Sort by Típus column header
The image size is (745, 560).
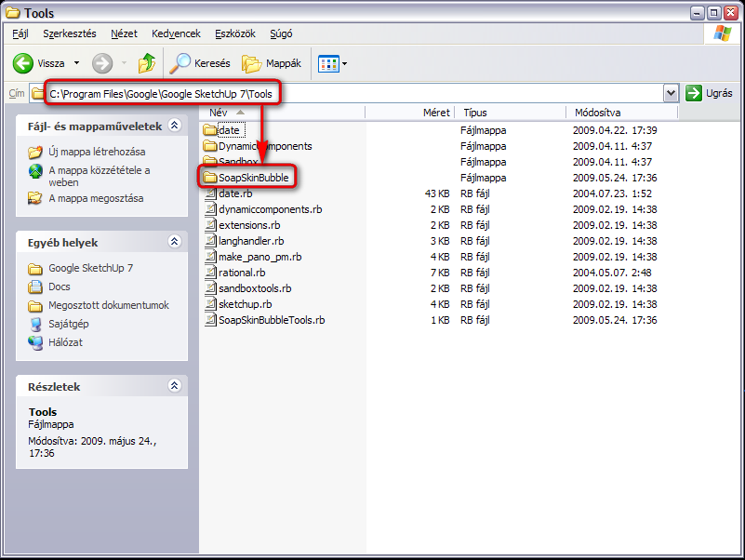511,113
